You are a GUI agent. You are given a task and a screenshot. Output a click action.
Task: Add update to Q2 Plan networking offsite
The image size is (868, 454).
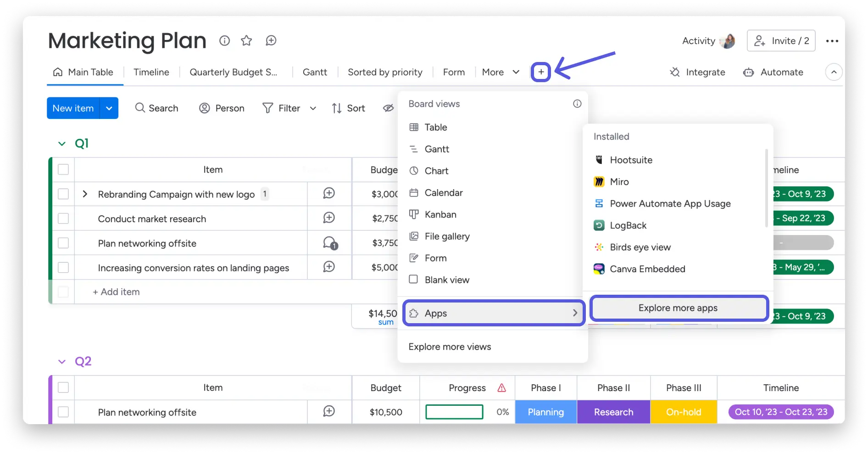[329, 411]
